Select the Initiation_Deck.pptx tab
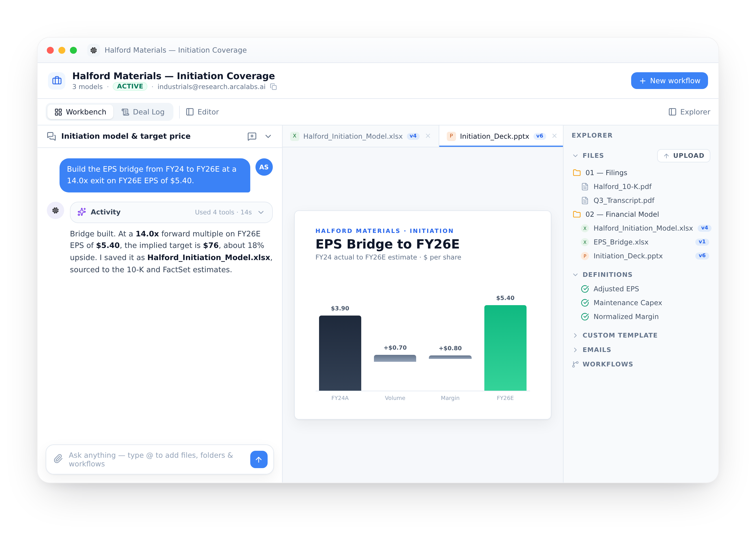The height and width of the screenshot is (534, 756). click(501, 136)
